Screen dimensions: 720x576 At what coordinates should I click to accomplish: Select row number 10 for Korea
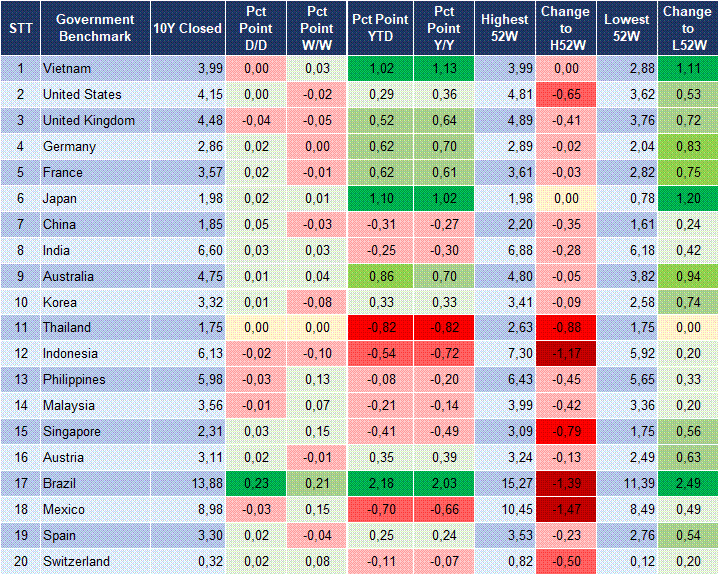tap(20, 302)
